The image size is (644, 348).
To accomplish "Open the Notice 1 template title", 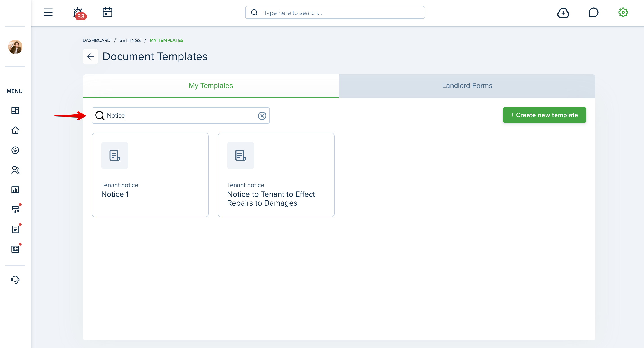I will 115,194.
